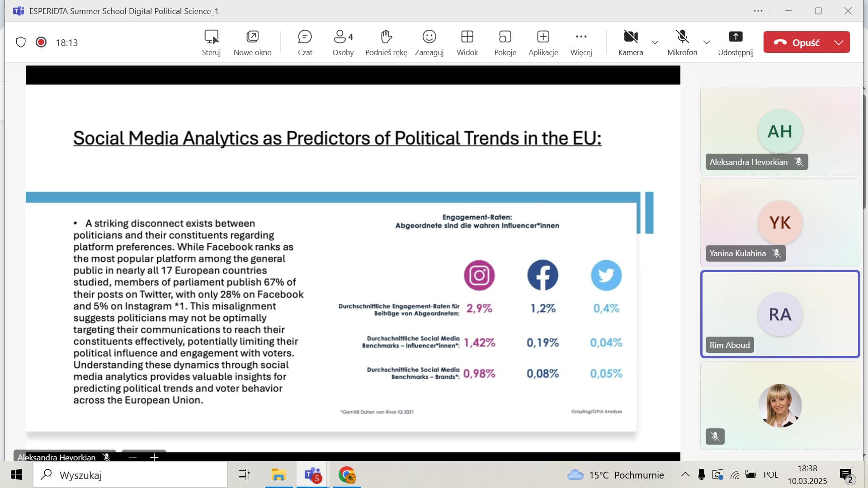Viewport: 868px width, 488px height.
Task: Zoom in shared content with plus
Action: tap(154, 457)
